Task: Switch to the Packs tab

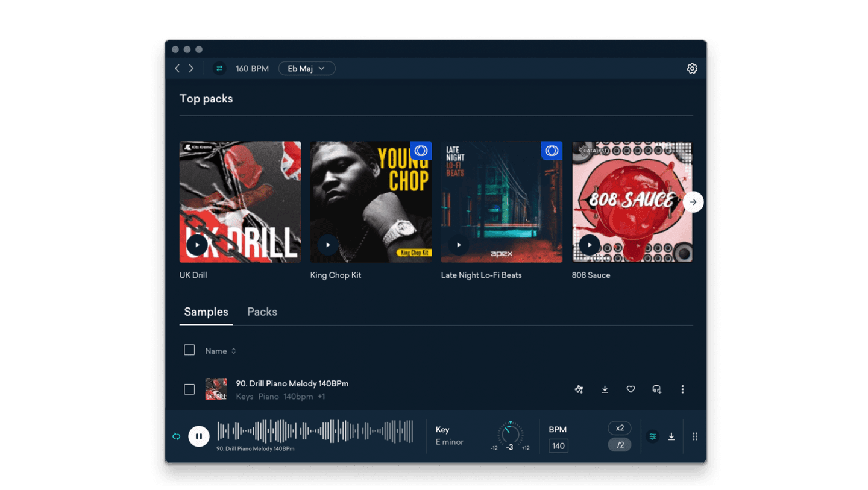Action: [x=262, y=312]
